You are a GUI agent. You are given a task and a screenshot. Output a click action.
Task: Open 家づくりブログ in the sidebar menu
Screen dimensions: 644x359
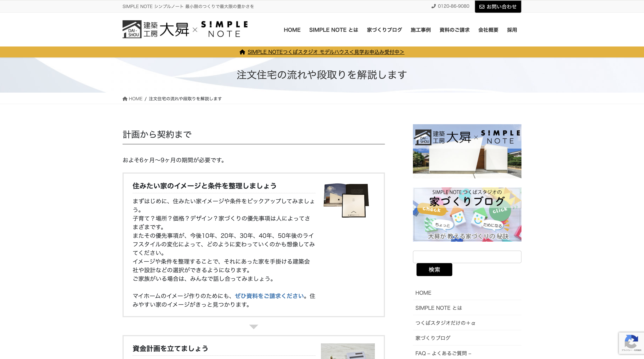tap(433, 338)
